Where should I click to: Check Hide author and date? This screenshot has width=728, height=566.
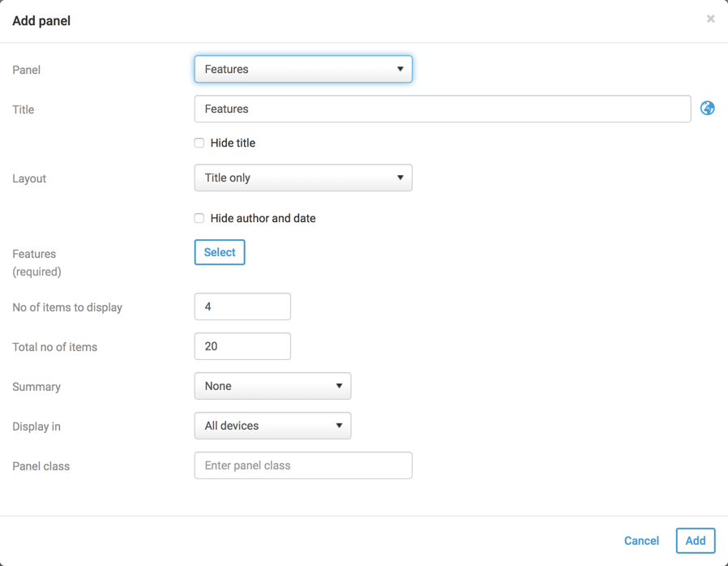click(199, 218)
